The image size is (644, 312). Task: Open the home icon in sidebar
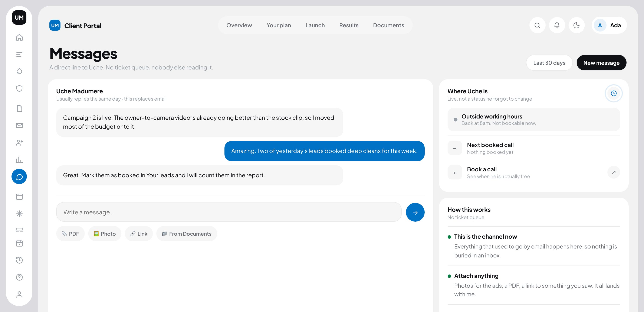(x=19, y=37)
